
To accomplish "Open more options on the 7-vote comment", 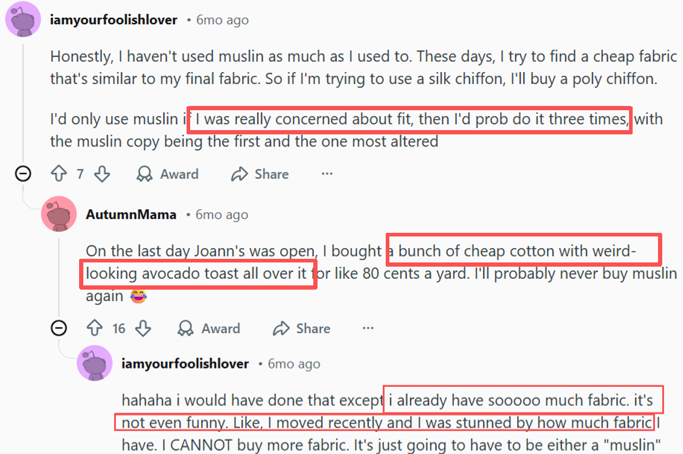I will click(327, 174).
